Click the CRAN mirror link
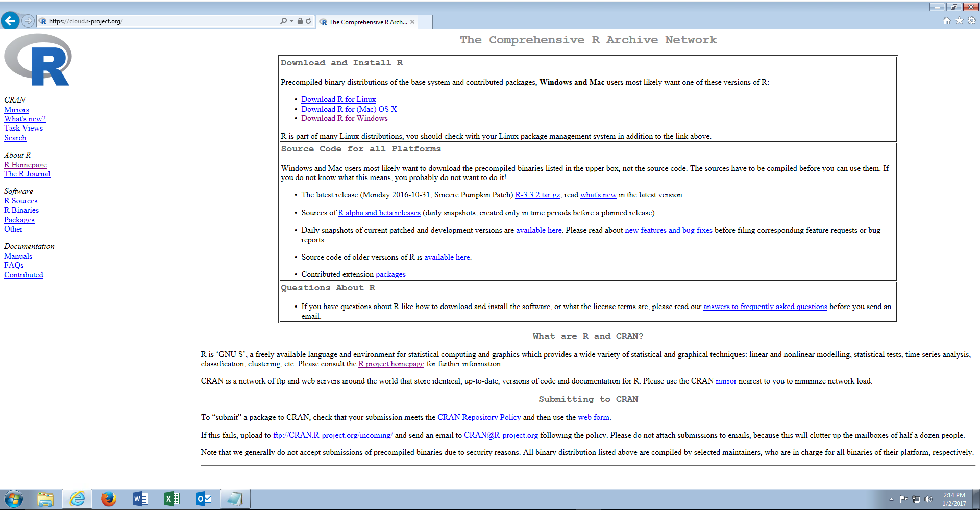 tap(726, 381)
